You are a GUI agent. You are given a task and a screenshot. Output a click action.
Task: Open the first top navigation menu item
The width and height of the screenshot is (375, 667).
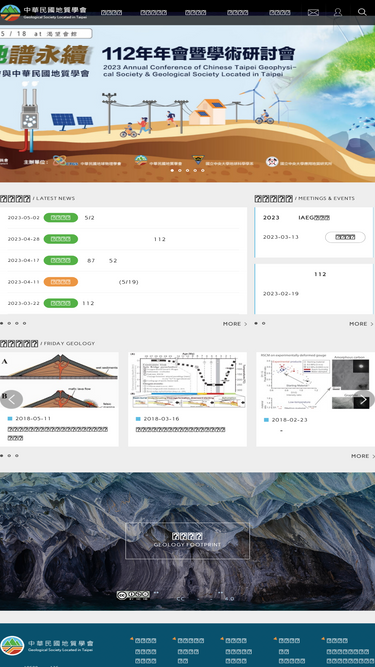point(111,12)
